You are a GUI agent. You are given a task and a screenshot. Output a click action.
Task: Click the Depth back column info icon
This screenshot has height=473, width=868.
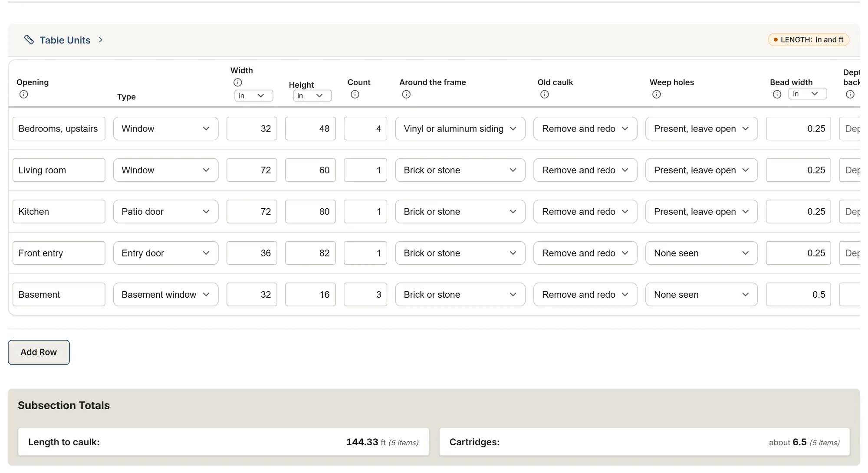[x=850, y=95]
